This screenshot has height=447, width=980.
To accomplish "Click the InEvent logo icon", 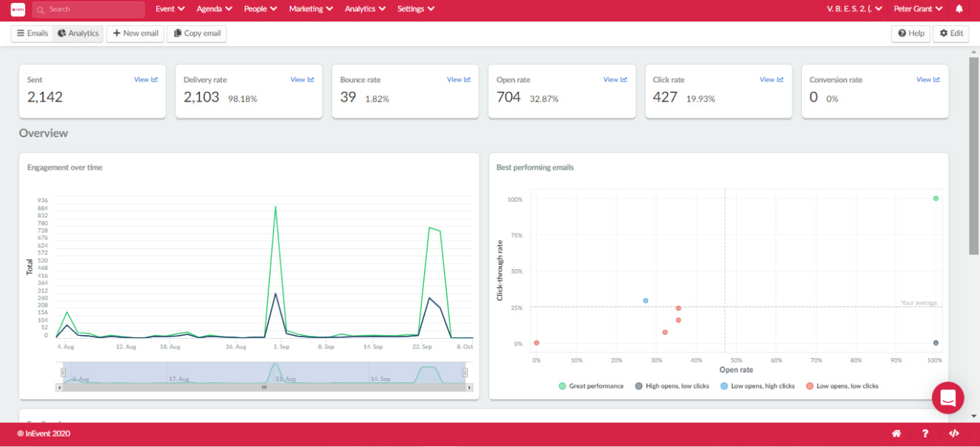I will (x=18, y=10).
